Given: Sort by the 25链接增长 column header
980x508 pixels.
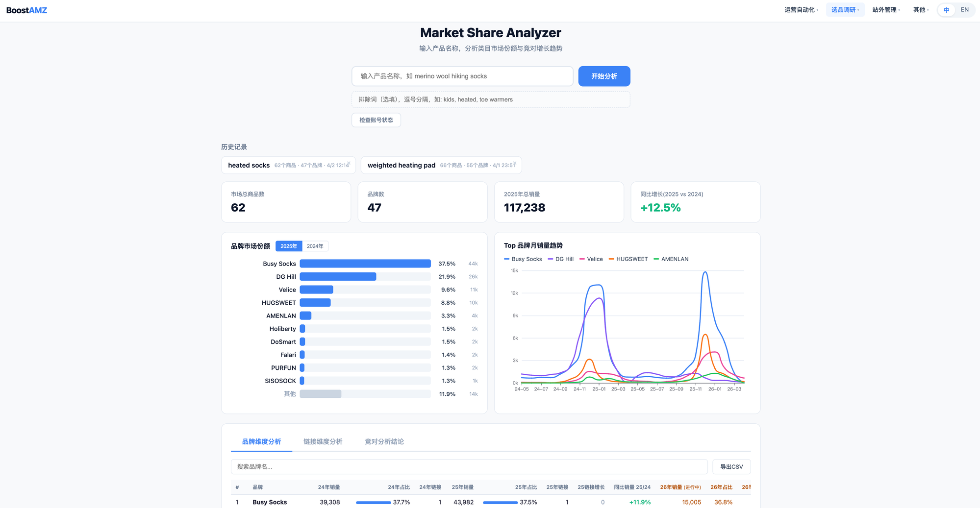Looking at the screenshot, I should point(591,487).
